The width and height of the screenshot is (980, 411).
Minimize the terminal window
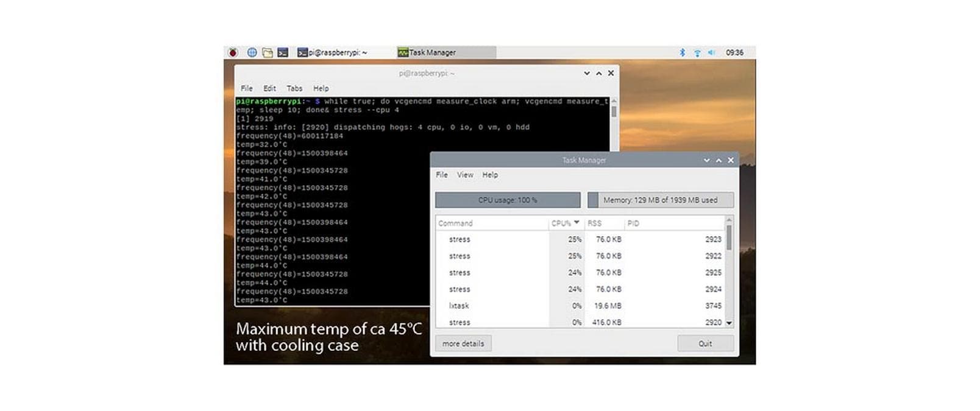point(587,73)
